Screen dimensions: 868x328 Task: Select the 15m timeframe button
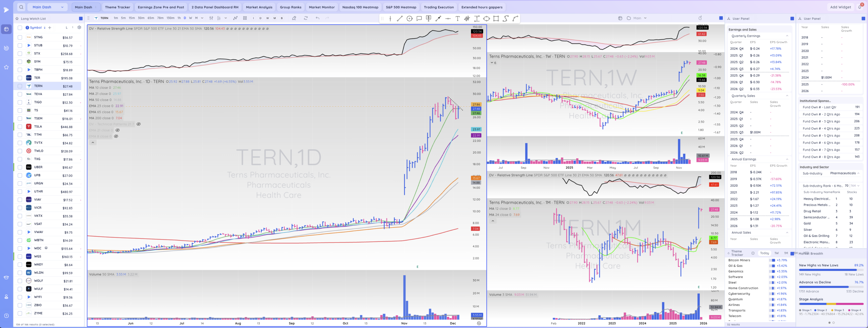tap(132, 18)
